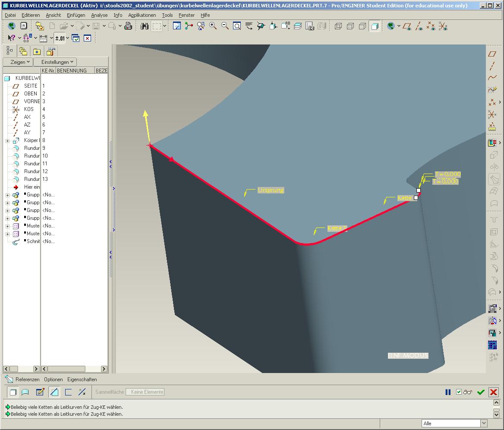This screenshot has width=504, height=430.
Task: Click the find binoculars icon
Action: (x=144, y=26)
